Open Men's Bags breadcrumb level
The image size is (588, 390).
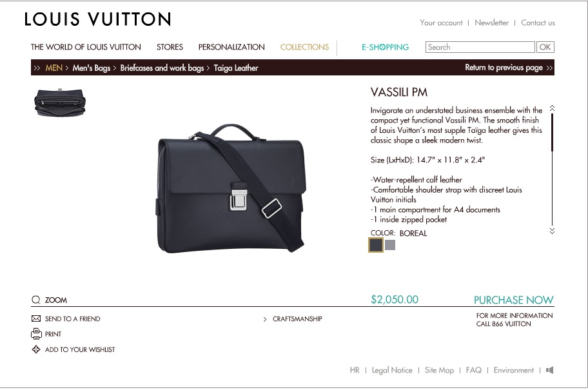click(91, 68)
